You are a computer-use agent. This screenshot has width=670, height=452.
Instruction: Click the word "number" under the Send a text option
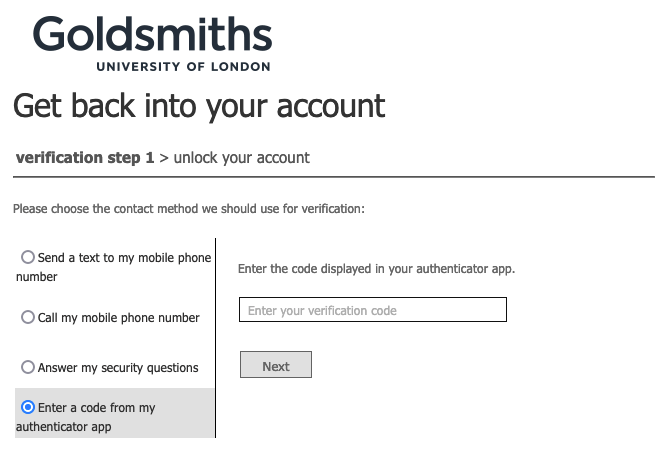(37, 277)
